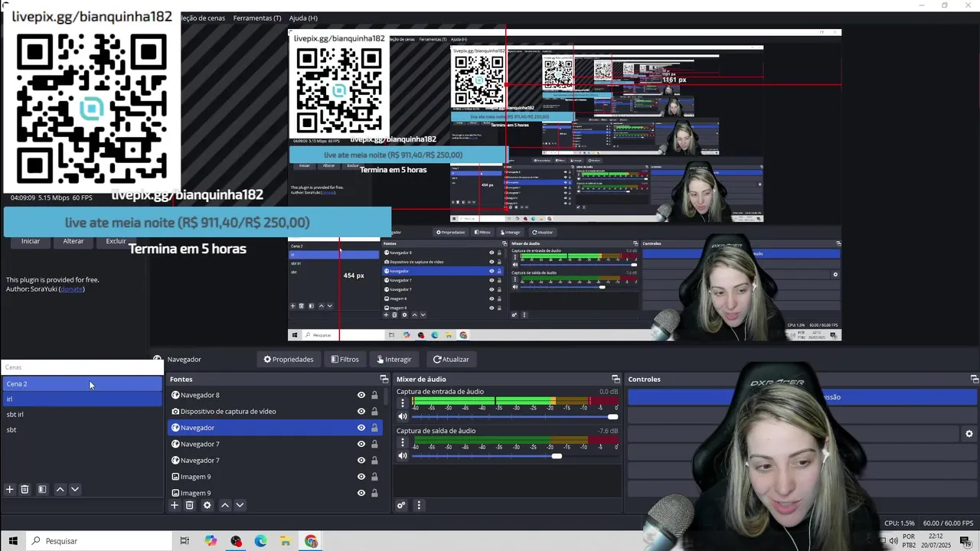This screenshot has width=980, height=551.
Task: Open three-dot menu for Captura de entrada de áudio
Action: tap(403, 403)
